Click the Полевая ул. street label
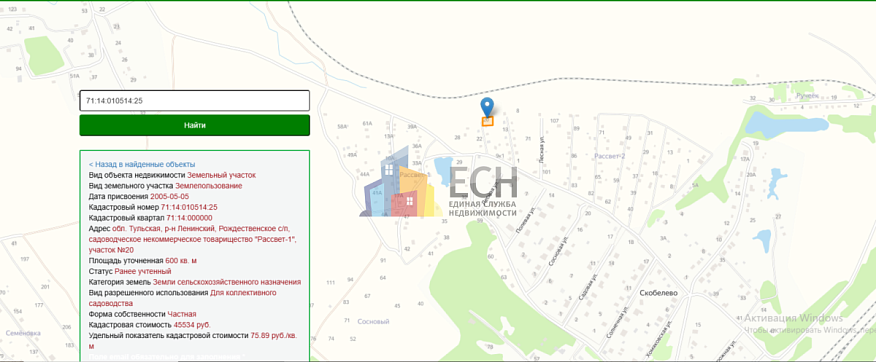The width and height of the screenshot is (876, 362). click(527, 222)
